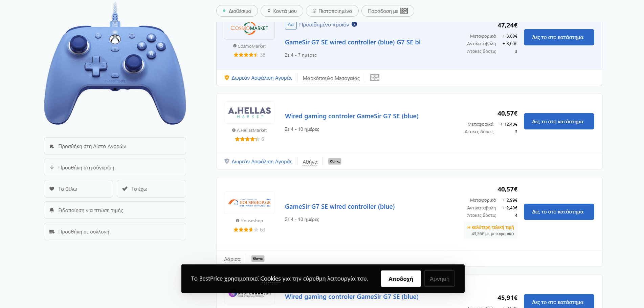Add product to Λίστα Αγορών
Image resolution: width=644 pixels, height=308 pixels.
(x=115, y=146)
